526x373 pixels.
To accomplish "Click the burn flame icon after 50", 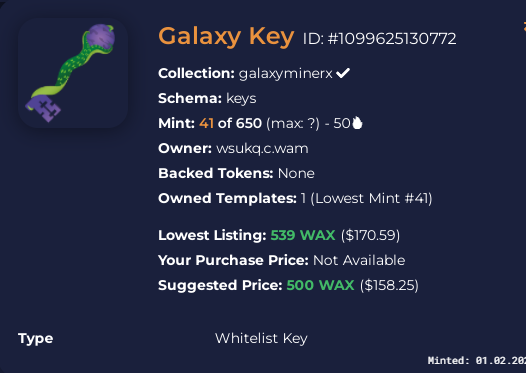I will [357, 123].
